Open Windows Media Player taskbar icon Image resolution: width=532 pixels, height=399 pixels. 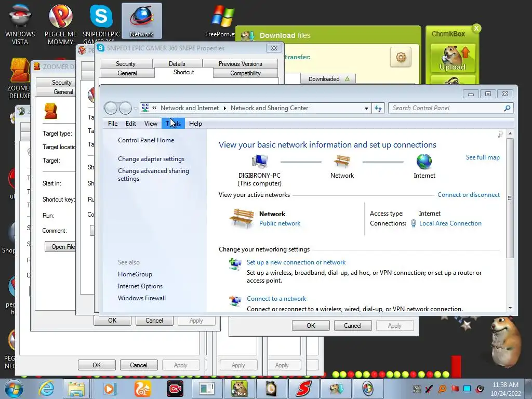[109, 389]
